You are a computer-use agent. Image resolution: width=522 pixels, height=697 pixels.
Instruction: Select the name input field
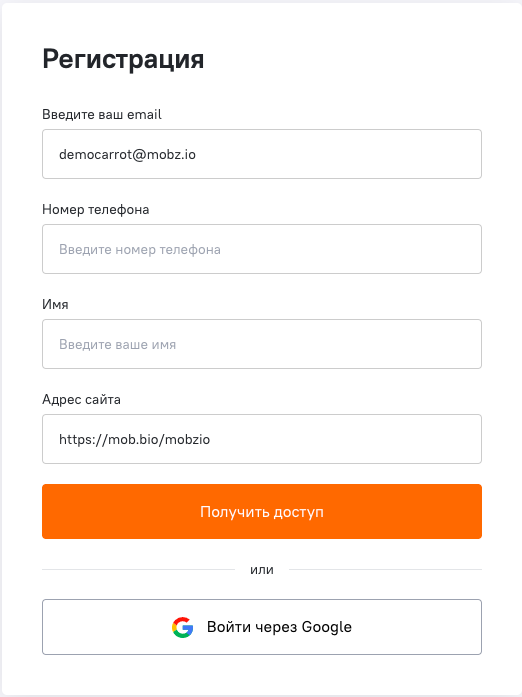262,344
